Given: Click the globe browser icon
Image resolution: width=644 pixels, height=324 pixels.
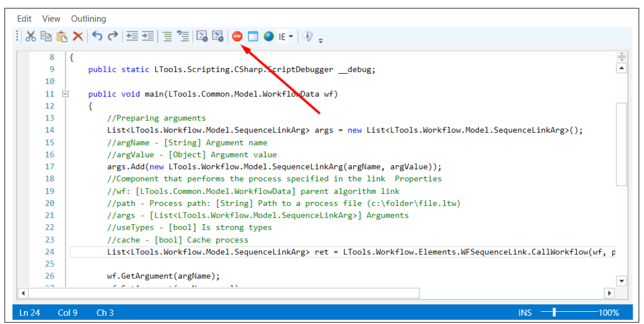Looking at the screenshot, I should coord(268,36).
